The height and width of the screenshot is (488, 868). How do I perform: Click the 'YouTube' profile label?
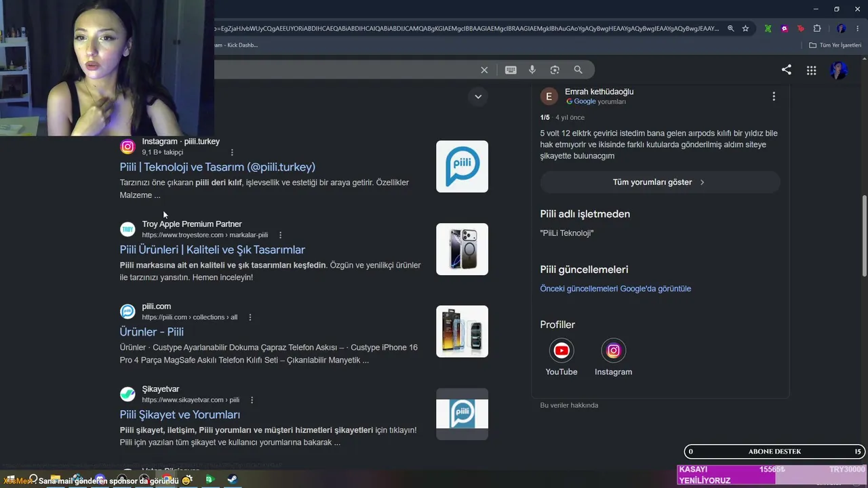point(561,372)
